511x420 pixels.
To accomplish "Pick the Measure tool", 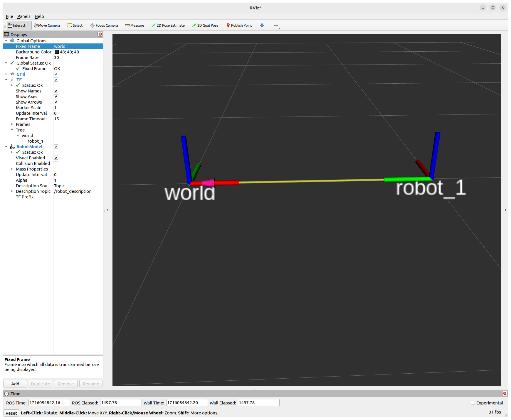I will 135,25.
